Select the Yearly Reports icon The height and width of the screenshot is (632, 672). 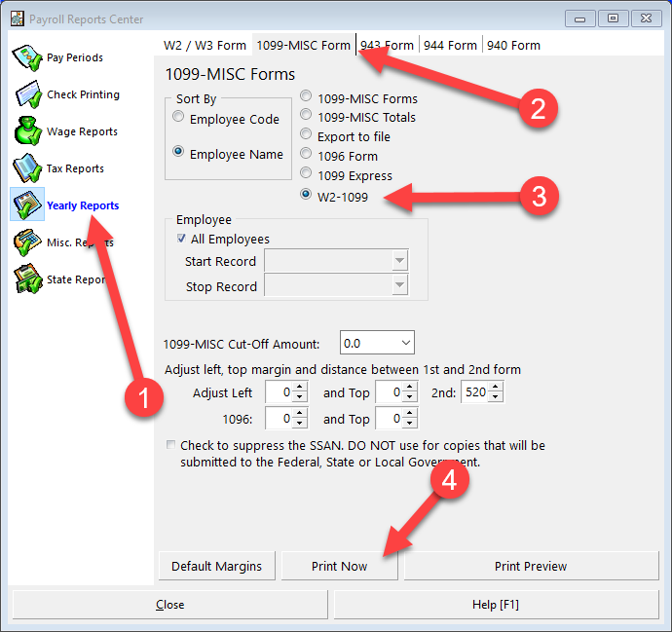click(28, 205)
